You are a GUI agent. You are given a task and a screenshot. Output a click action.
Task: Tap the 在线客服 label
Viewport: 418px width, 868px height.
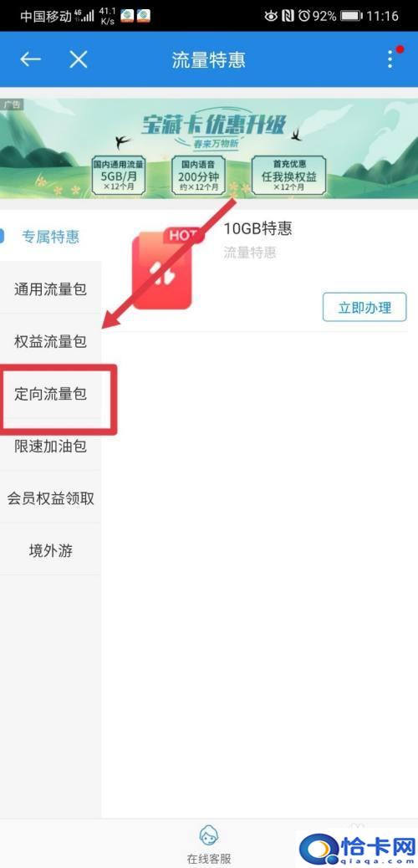(x=209, y=859)
